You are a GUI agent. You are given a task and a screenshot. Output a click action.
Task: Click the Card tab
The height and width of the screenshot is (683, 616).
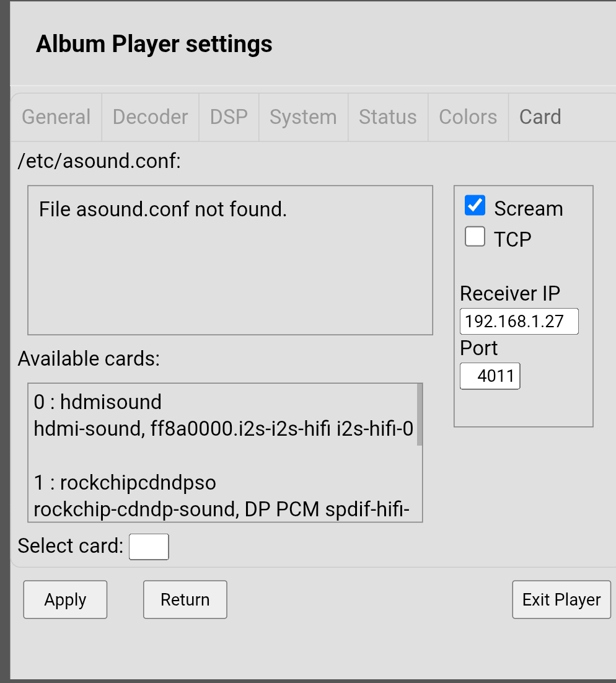540,117
